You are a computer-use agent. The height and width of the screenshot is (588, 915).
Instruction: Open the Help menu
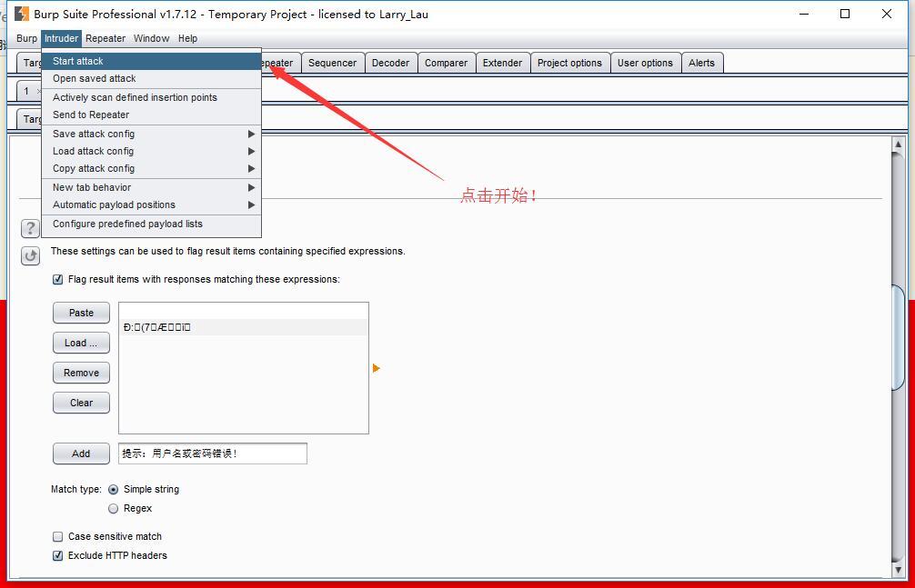coord(188,38)
